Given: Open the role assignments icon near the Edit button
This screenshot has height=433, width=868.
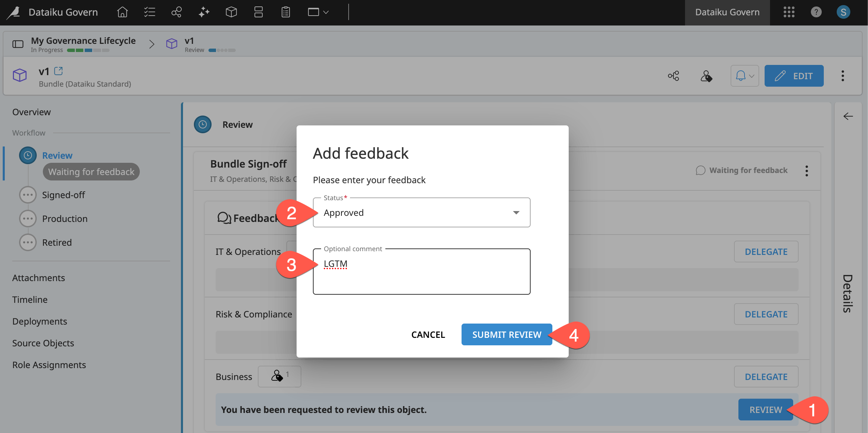Looking at the screenshot, I should coord(706,76).
